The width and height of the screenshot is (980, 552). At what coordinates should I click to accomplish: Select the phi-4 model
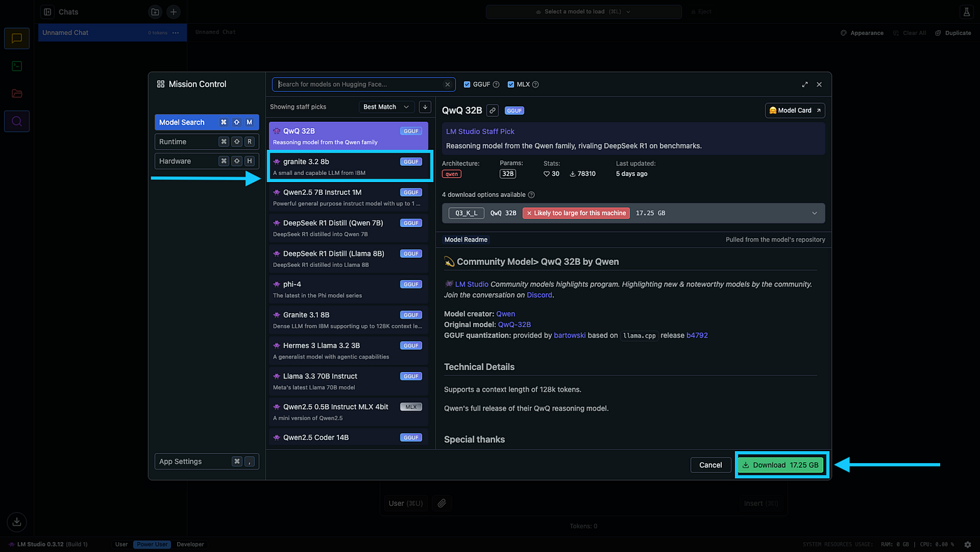click(x=349, y=289)
